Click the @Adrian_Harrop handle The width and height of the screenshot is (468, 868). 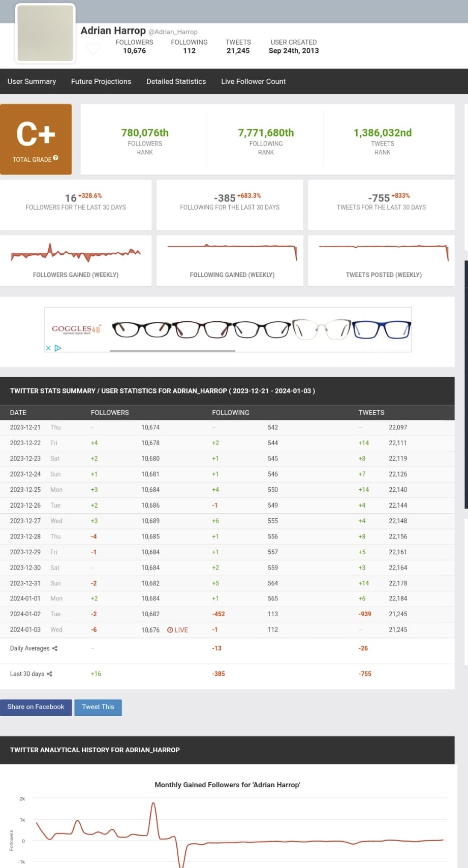(173, 31)
